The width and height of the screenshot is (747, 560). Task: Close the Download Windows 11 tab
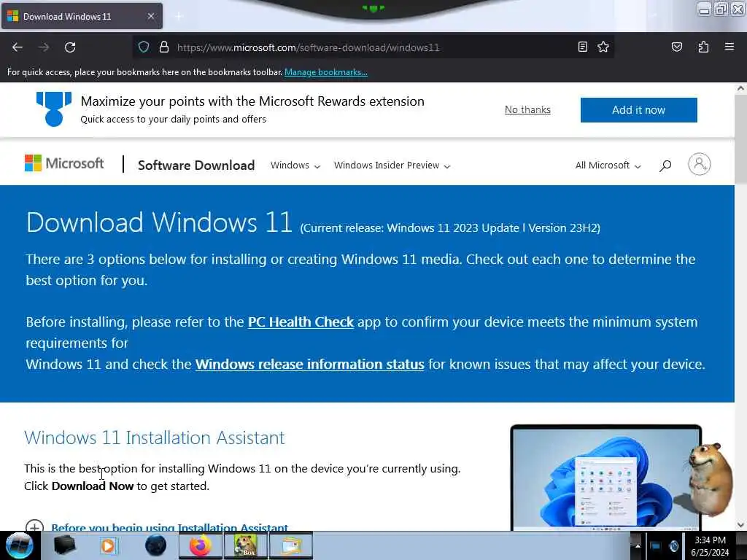[x=150, y=16]
